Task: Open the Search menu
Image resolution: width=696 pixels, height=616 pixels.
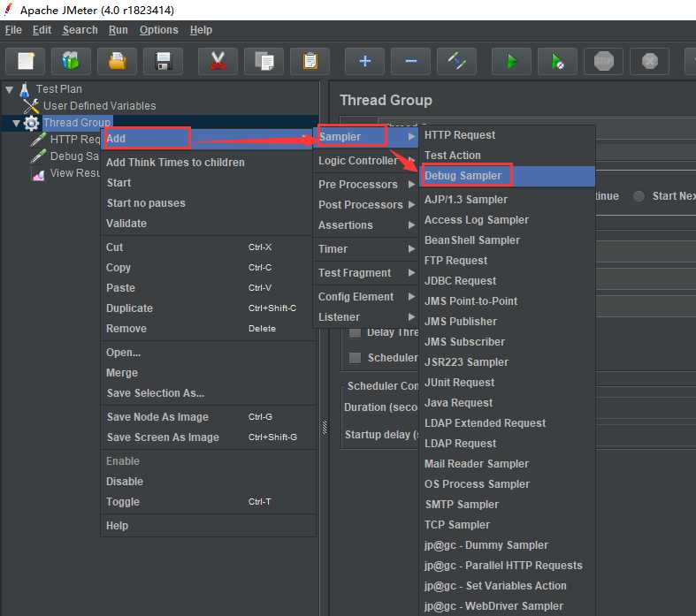Action: tap(80, 30)
